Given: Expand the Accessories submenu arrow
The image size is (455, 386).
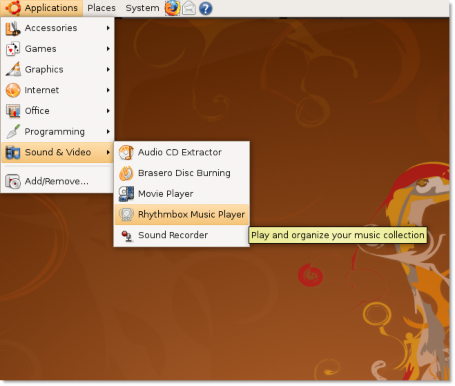Looking at the screenshot, I should [108, 28].
